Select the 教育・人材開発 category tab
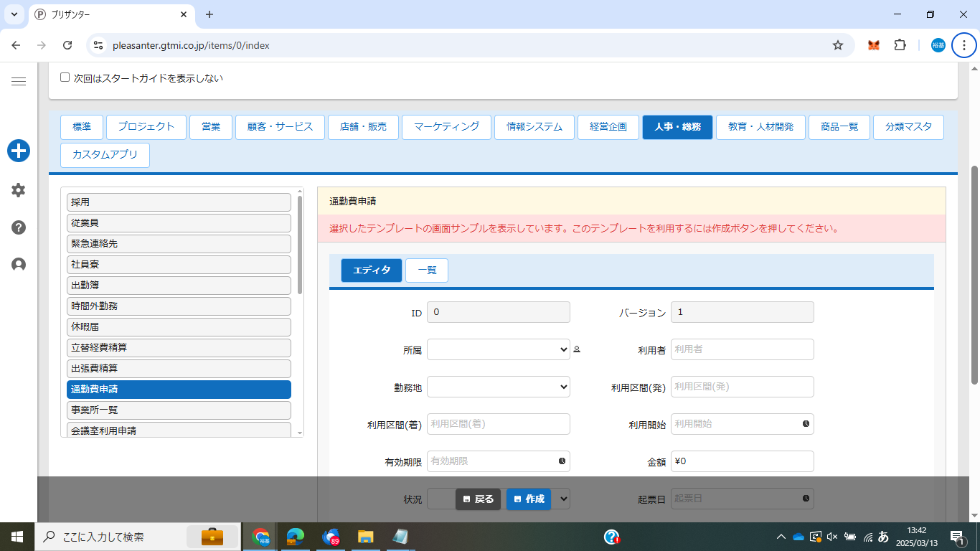This screenshot has height=551, width=980. click(760, 127)
